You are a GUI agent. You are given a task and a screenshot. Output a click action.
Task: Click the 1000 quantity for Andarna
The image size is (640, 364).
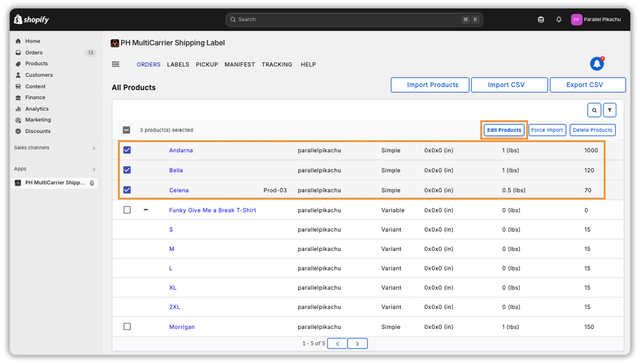[591, 150]
